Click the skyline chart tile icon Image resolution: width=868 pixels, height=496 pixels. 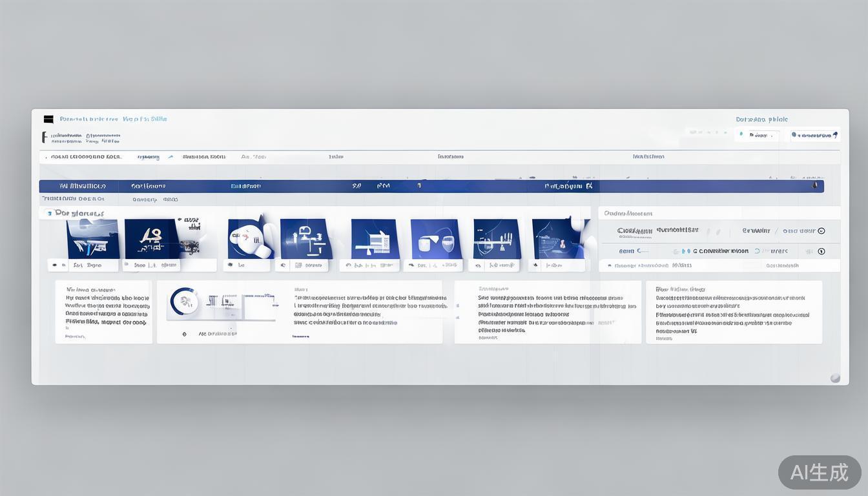coord(496,238)
